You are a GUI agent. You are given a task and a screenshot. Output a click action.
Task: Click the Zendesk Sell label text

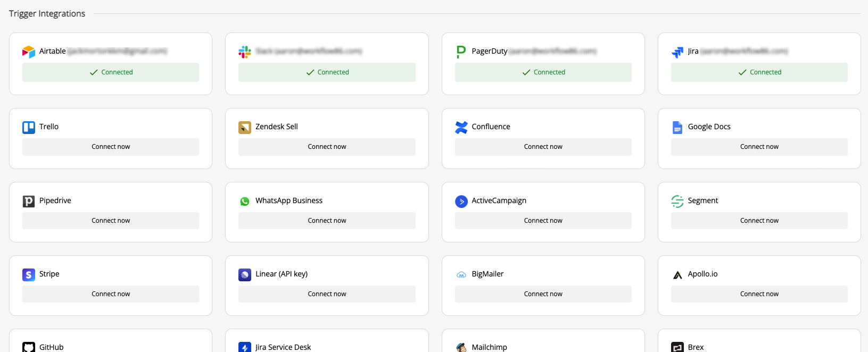click(277, 127)
